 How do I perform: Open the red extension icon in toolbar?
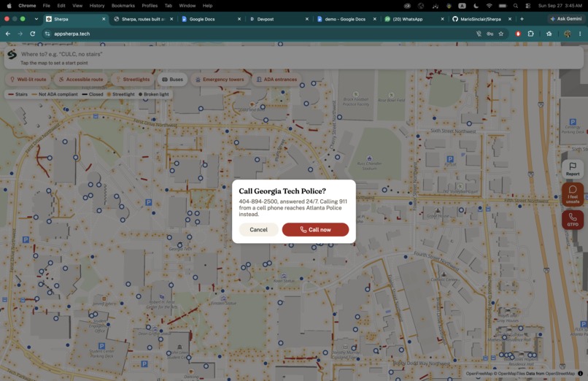[518, 34]
